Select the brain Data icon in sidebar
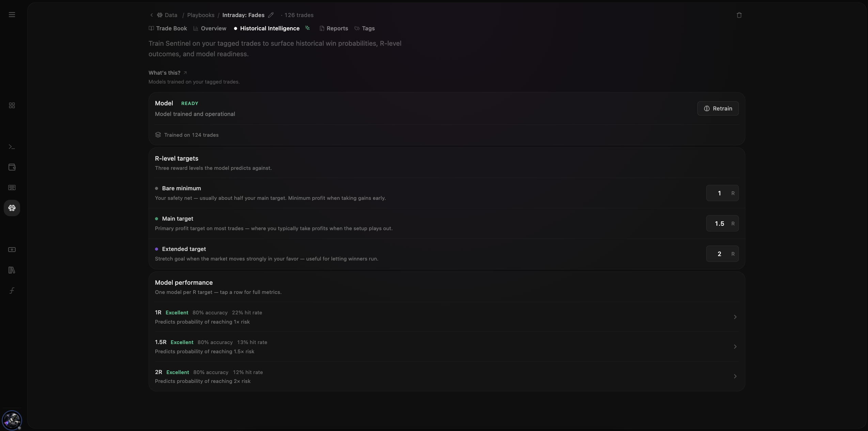This screenshot has width=868, height=431. point(12,208)
